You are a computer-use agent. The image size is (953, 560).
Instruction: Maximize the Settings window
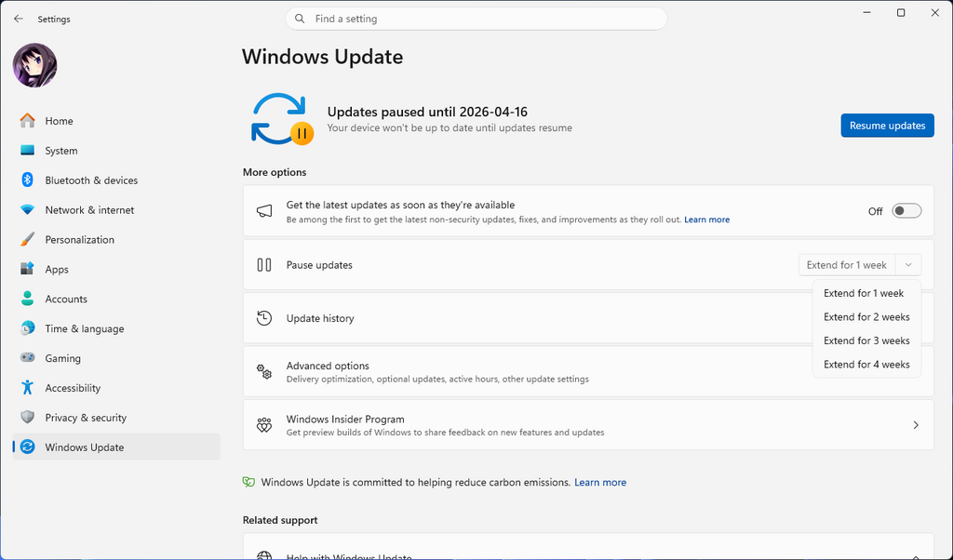click(x=901, y=13)
